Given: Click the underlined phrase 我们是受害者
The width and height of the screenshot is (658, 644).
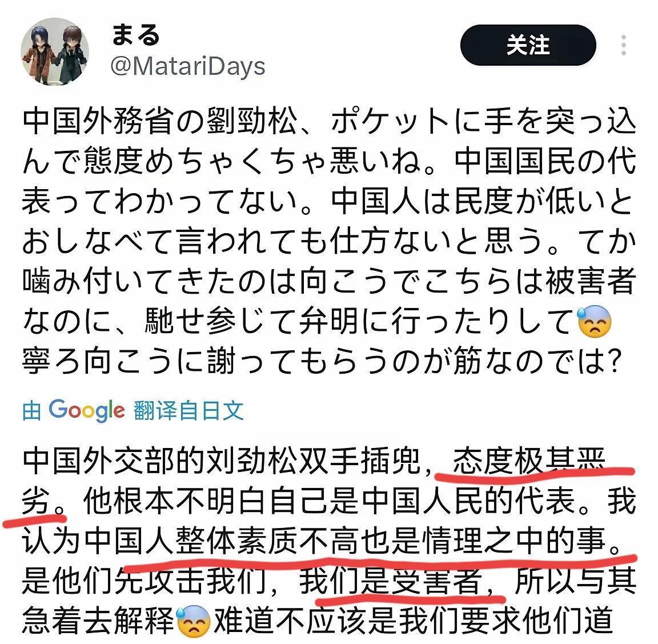Looking at the screenshot, I should (x=392, y=581).
